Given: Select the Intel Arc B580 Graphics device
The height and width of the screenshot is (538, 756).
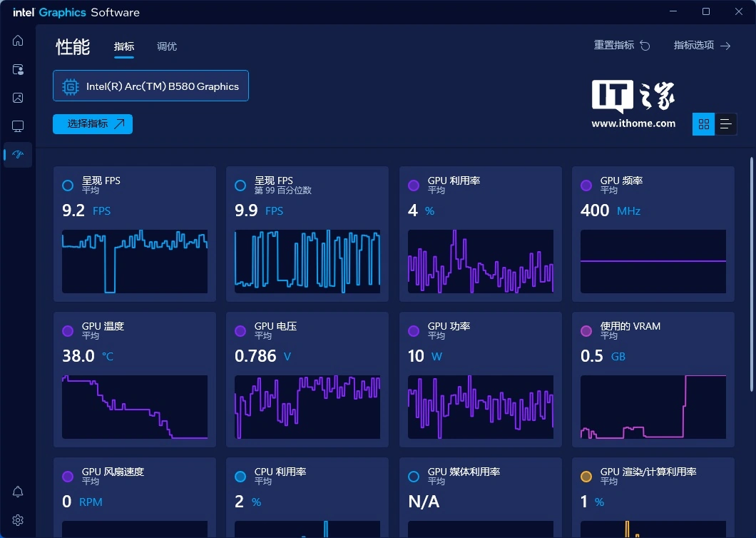Looking at the screenshot, I should point(150,86).
